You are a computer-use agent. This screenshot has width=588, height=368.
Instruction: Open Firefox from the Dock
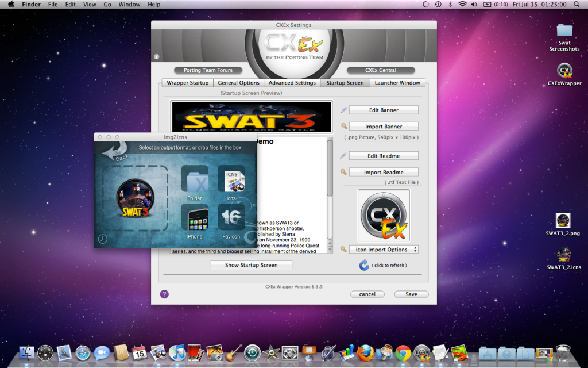(365, 353)
